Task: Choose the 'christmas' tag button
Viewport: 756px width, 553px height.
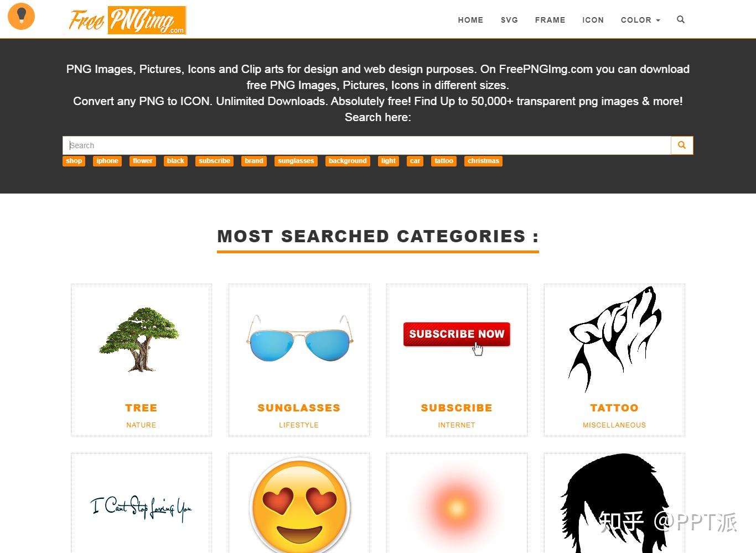Action: point(483,161)
